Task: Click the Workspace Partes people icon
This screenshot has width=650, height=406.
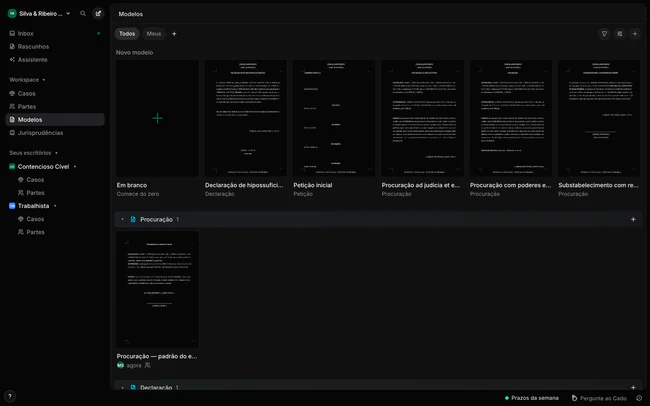Action: 12,107
